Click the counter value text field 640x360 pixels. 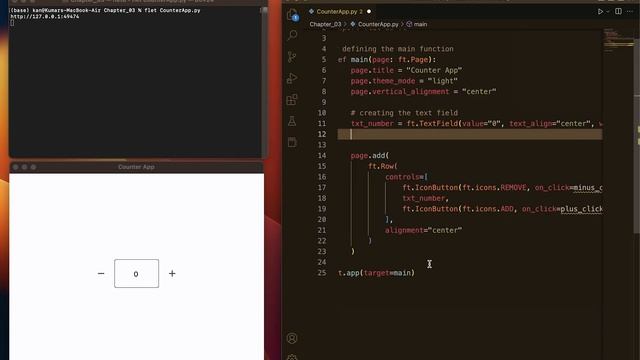click(x=136, y=273)
